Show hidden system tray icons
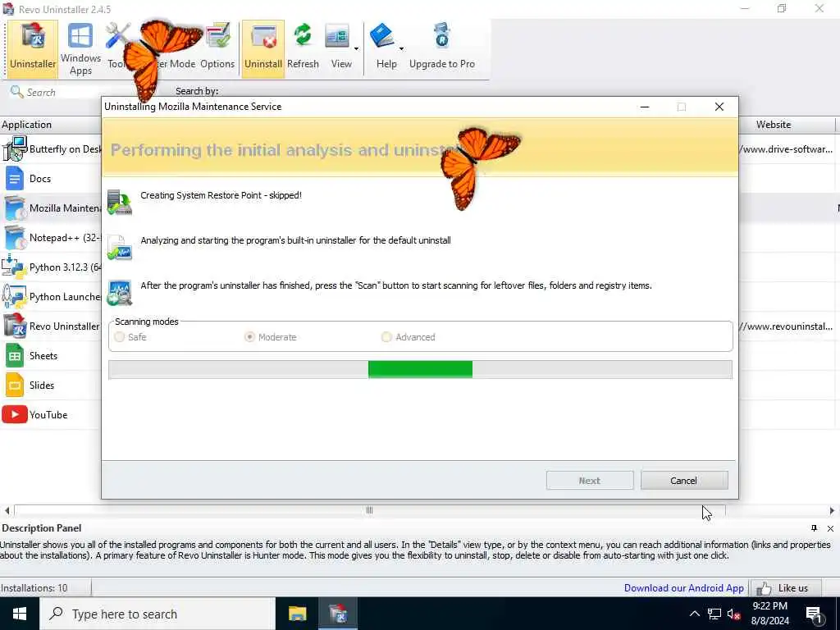Image resolution: width=840 pixels, height=630 pixels. click(694, 614)
